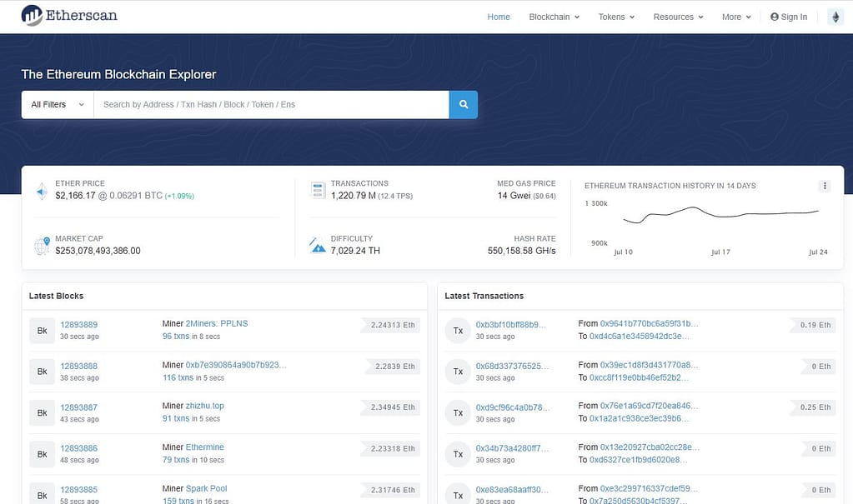Open miner Spark Pool
The height and width of the screenshot is (504, 853).
[206, 488]
